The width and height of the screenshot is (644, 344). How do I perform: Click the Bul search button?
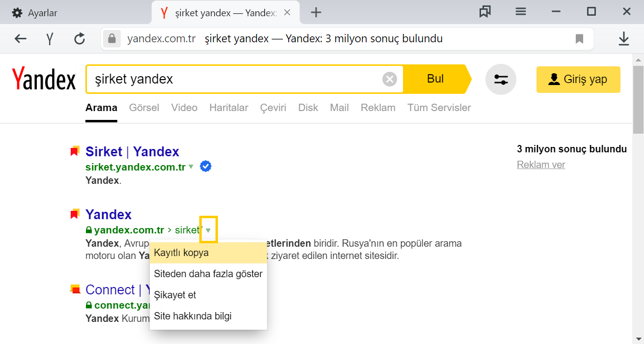[x=436, y=79]
